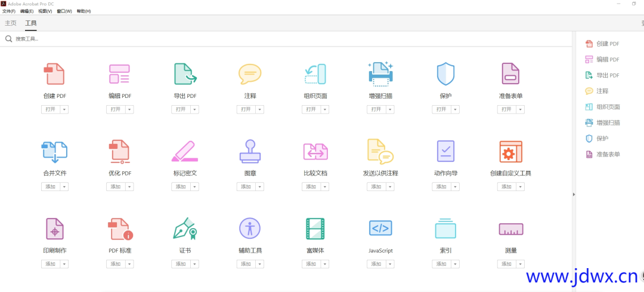Click 打开 button under 组织页面
This screenshot has height=292, width=644.
[311, 109]
